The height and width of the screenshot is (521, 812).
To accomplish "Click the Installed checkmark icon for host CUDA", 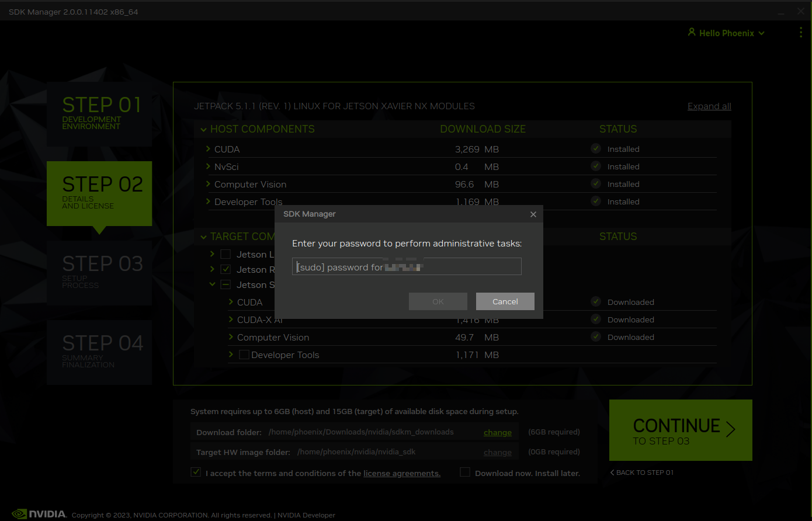I will pyautogui.click(x=596, y=149).
